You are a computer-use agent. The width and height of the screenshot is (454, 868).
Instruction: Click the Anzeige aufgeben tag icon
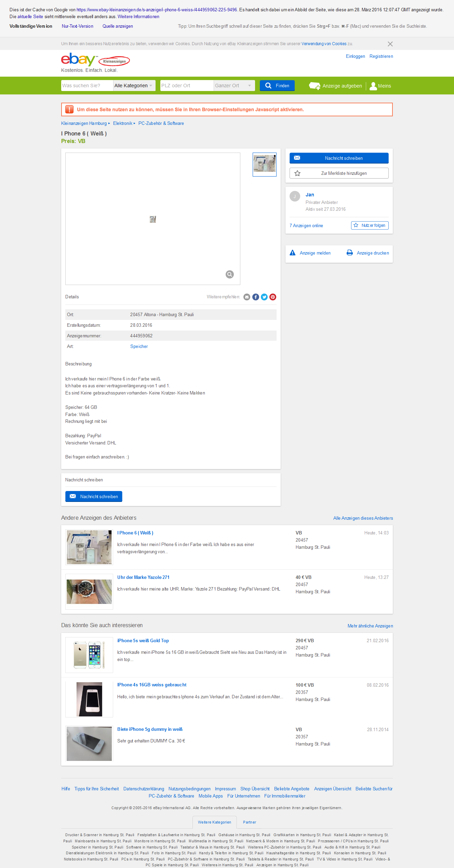click(315, 86)
